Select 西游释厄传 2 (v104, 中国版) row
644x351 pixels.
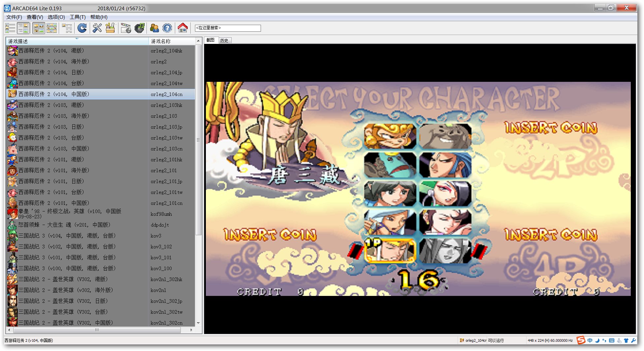pos(101,94)
